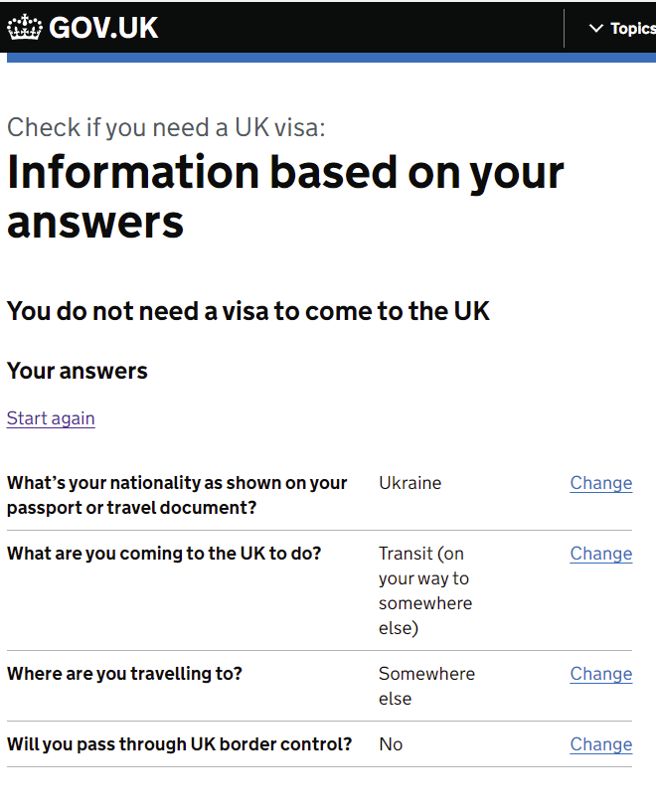The width and height of the screenshot is (656, 812).
Task: Click 'You do not need a visa' heading
Action: 248,311
